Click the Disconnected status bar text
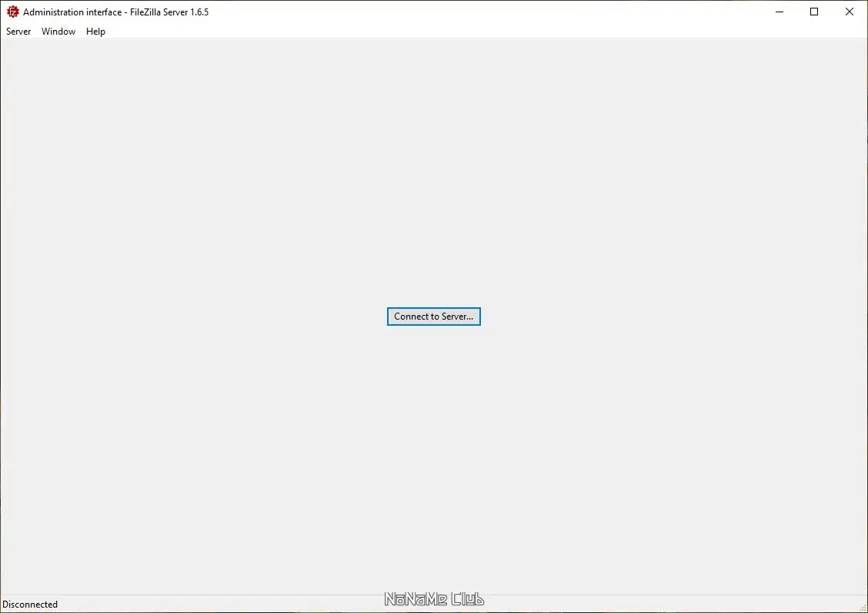Image resolution: width=868 pixels, height=613 pixels. point(30,604)
